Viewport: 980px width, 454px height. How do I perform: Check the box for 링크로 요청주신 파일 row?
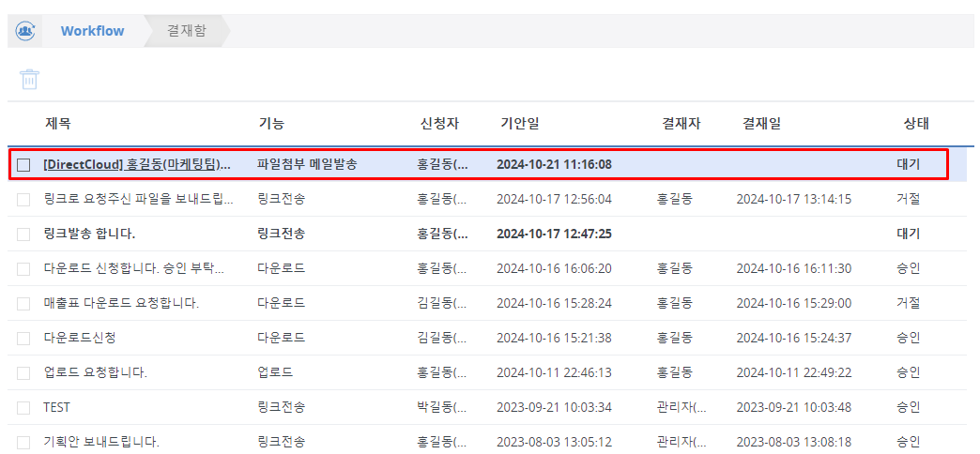click(x=23, y=200)
